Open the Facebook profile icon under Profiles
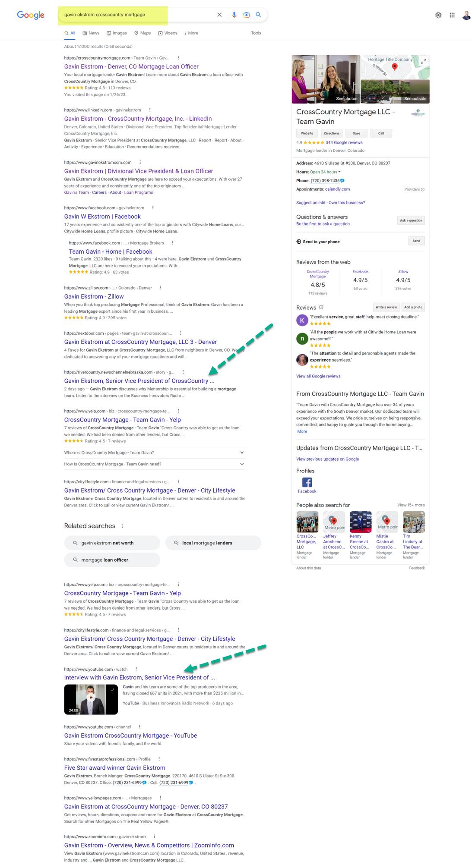The image size is (475, 868). 307,482
